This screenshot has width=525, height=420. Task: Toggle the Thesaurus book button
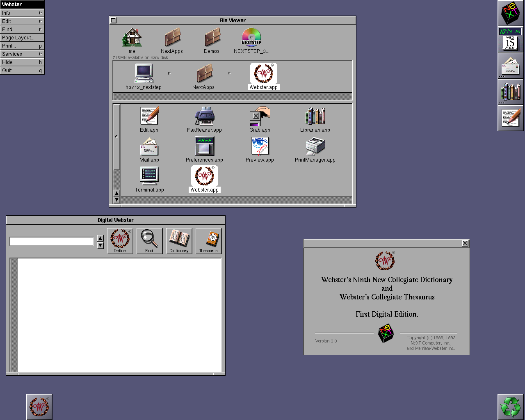tap(209, 241)
